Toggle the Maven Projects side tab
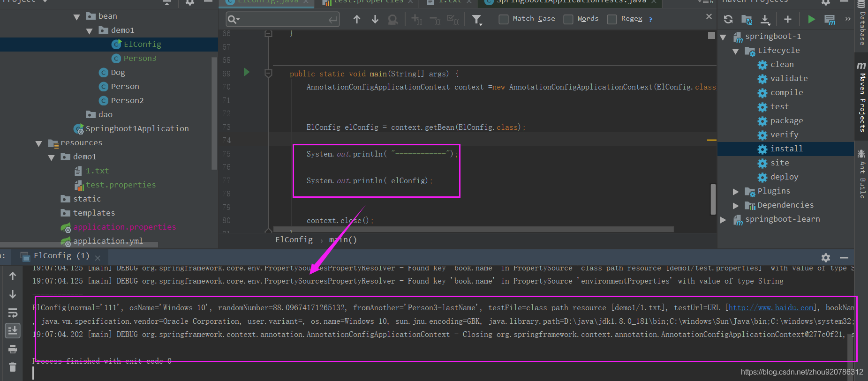This screenshot has height=381, width=868. point(862,97)
